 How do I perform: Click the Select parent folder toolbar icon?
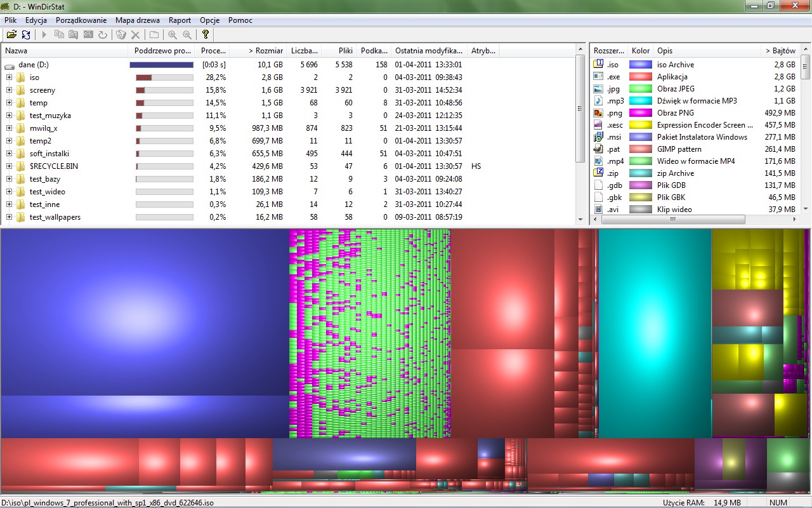154,35
